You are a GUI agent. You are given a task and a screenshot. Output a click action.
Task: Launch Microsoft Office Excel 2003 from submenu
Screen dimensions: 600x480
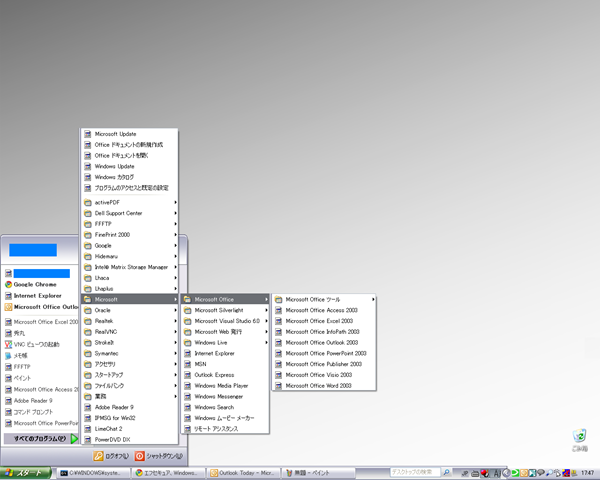[324, 321]
